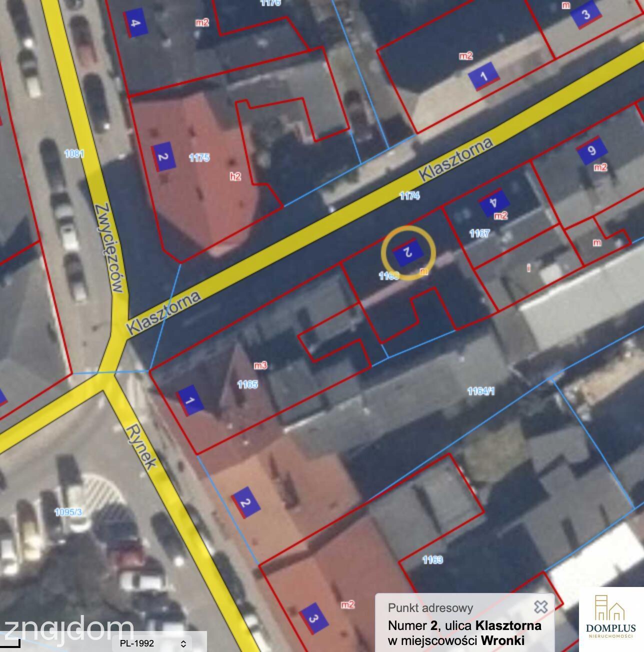Click the Wronki locality name in the popup
Viewport: 644px width, 652px height.
pos(502,640)
